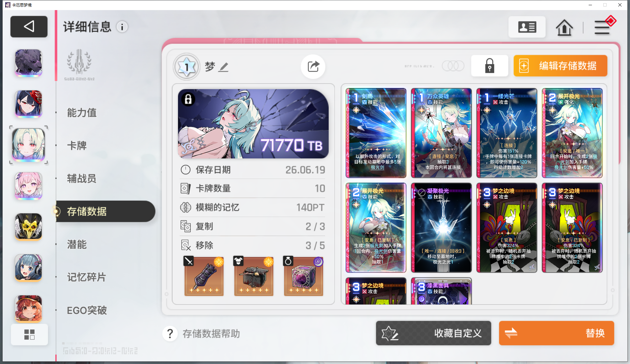
Task: Select the blue-haired headphone character avatar
Action: (29, 268)
